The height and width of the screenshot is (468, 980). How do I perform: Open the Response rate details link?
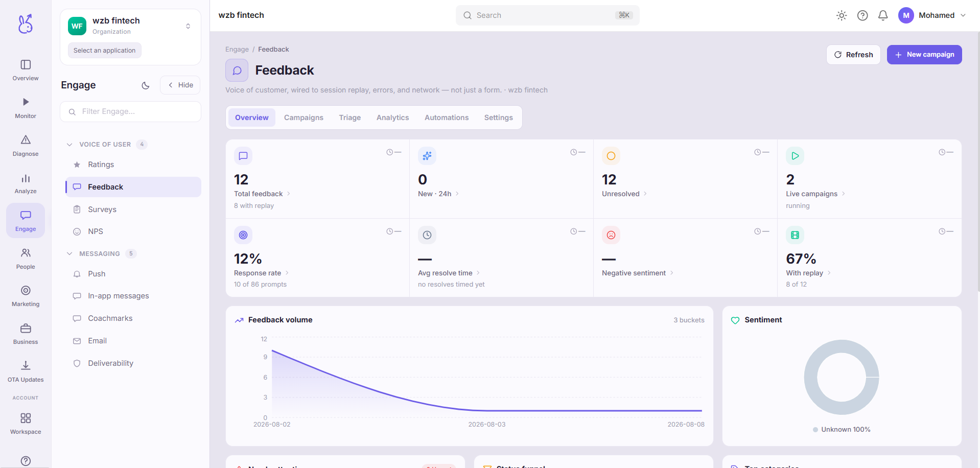262,273
